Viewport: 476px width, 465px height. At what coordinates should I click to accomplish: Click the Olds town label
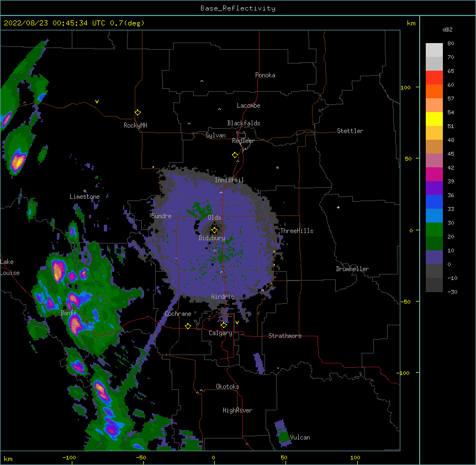[214, 218]
